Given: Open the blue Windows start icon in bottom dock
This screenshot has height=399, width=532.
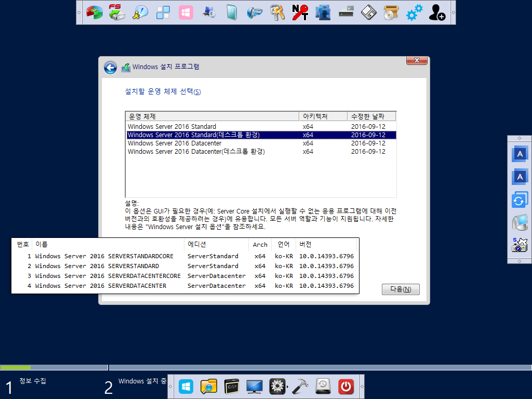Looking at the screenshot, I should 186,387.
